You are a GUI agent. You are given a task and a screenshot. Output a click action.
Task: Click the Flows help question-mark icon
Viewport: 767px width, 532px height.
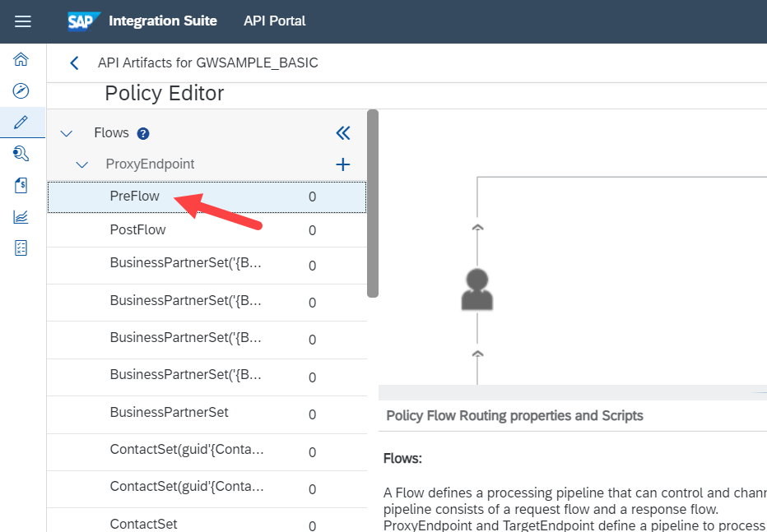143,133
